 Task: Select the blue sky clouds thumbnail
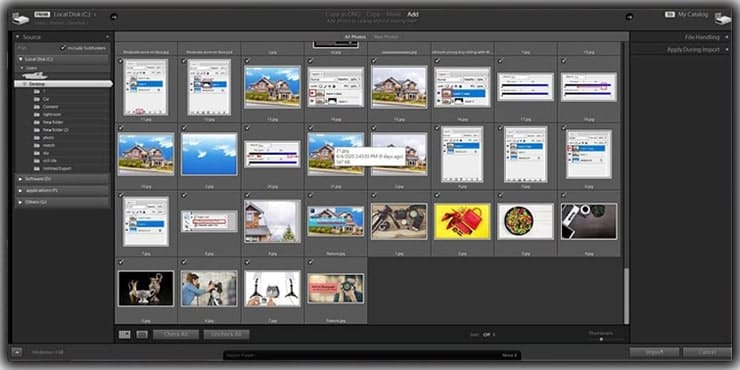click(209, 154)
